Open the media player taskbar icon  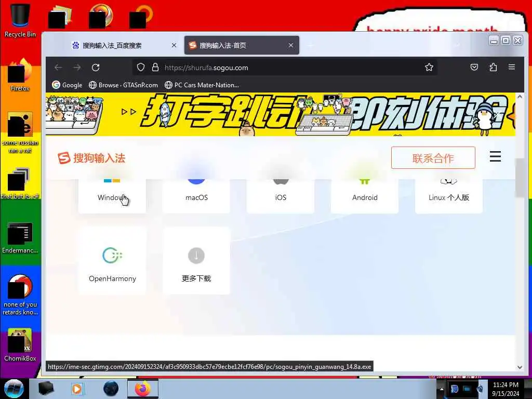click(77, 389)
